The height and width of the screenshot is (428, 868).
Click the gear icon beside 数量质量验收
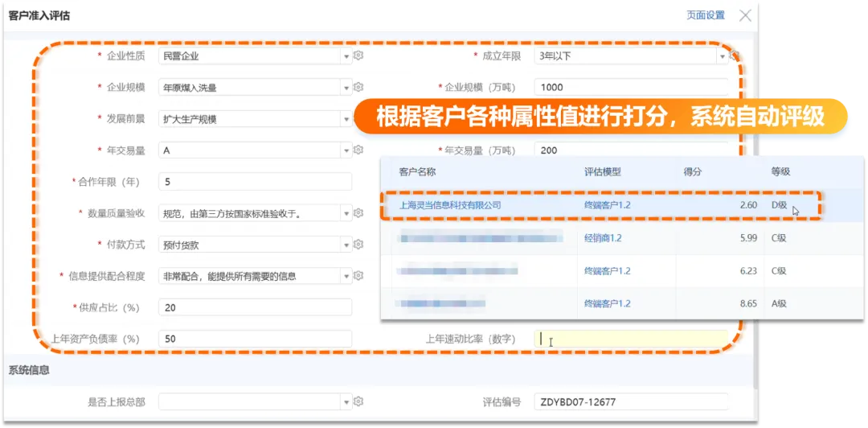[x=358, y=213]
